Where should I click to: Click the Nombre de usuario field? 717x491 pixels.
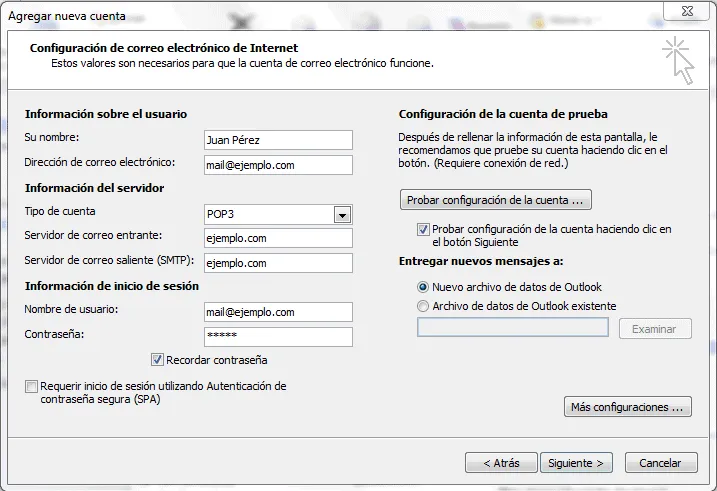click(277, 312)
